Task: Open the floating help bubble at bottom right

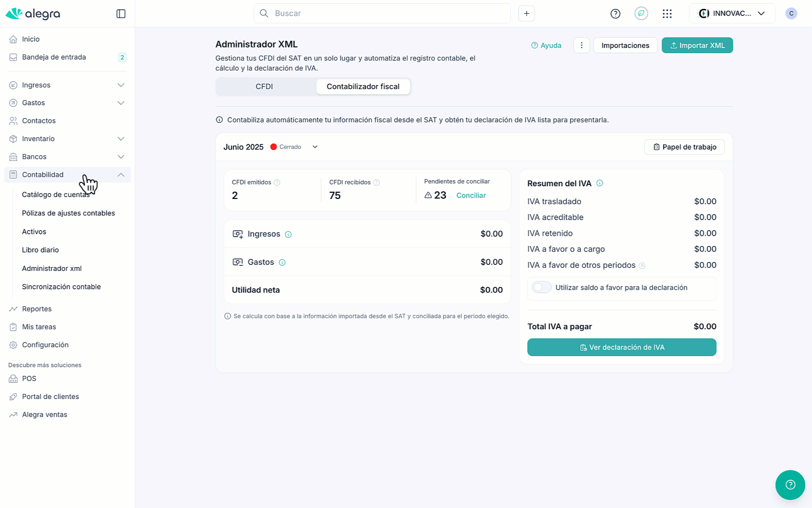Action: coord(790,484)
